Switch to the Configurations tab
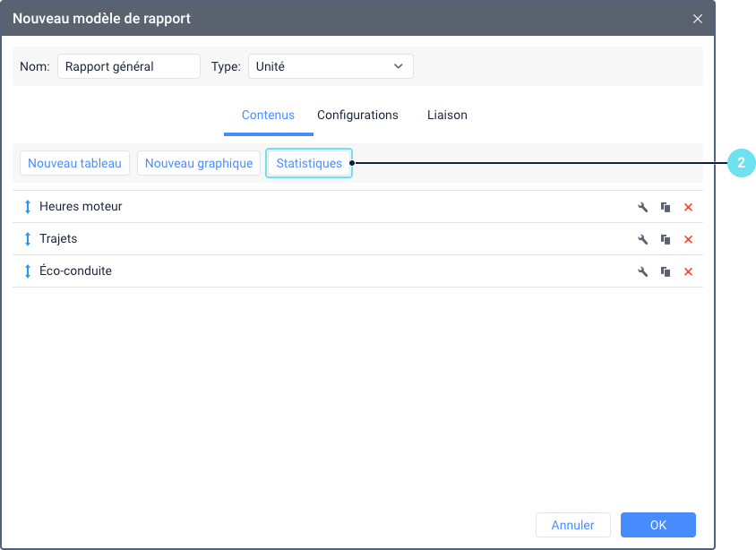The height and width of the screenshot is (550, 756). 357,116
